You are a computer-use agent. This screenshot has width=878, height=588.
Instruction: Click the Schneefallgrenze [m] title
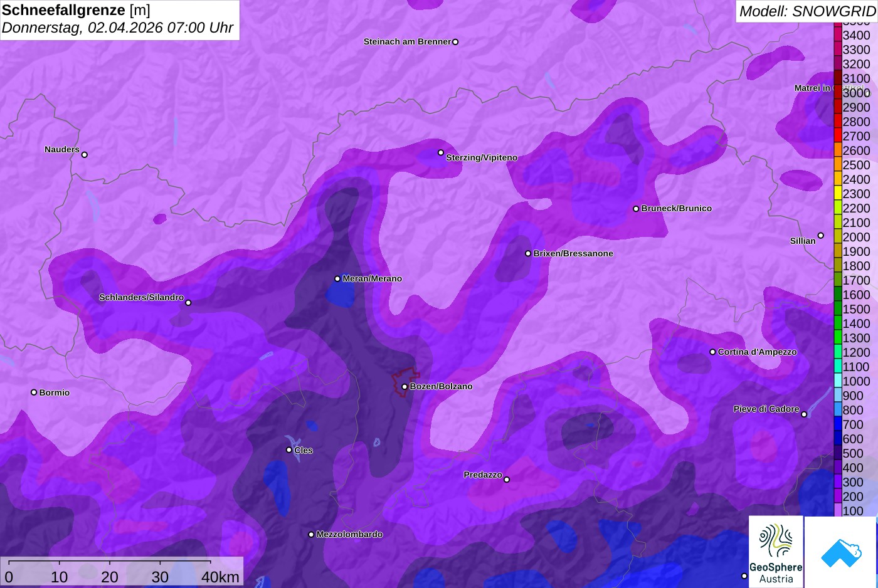pos(76,10)
